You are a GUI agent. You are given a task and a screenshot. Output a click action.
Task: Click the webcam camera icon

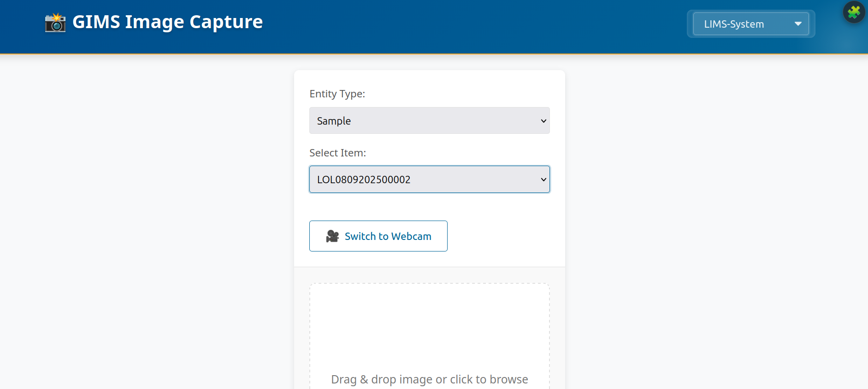point(332,236)
